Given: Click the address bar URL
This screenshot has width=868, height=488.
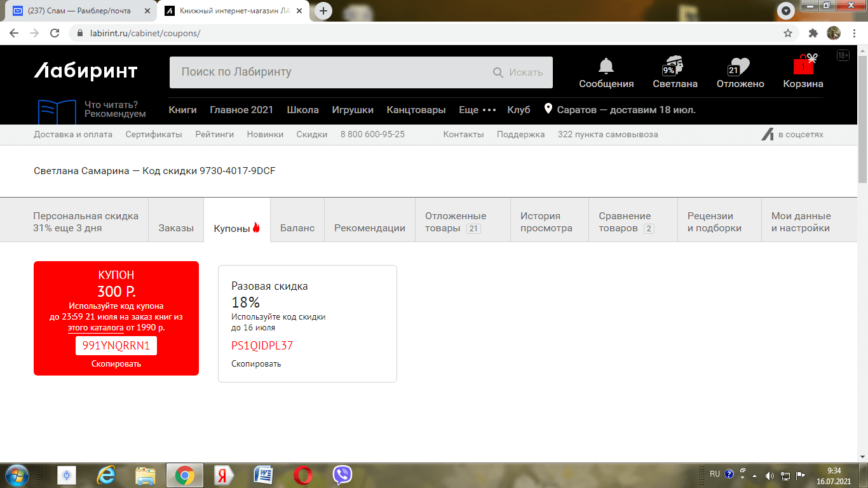Looking at the screenshot, I should [146, 33].
